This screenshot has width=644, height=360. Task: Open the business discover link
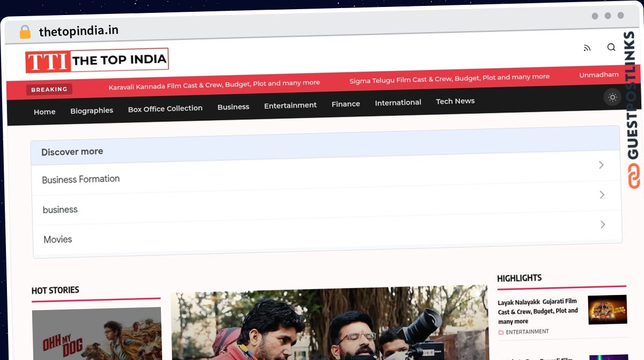[x=60, y=210]
